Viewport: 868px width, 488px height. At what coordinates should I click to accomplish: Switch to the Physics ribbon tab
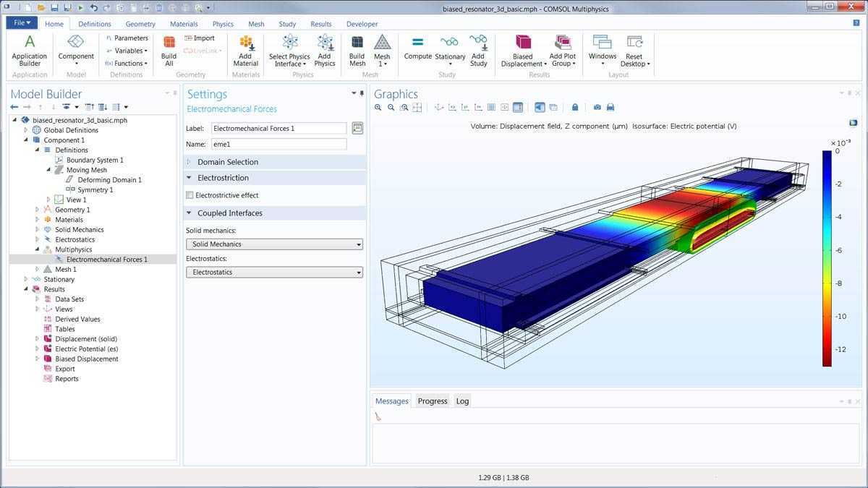[223, 23]
